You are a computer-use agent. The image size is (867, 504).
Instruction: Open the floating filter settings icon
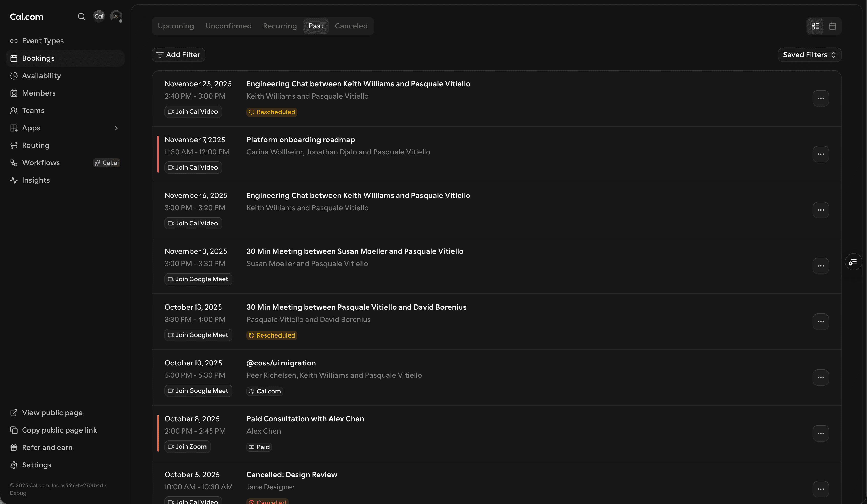(x=853, y=262)
